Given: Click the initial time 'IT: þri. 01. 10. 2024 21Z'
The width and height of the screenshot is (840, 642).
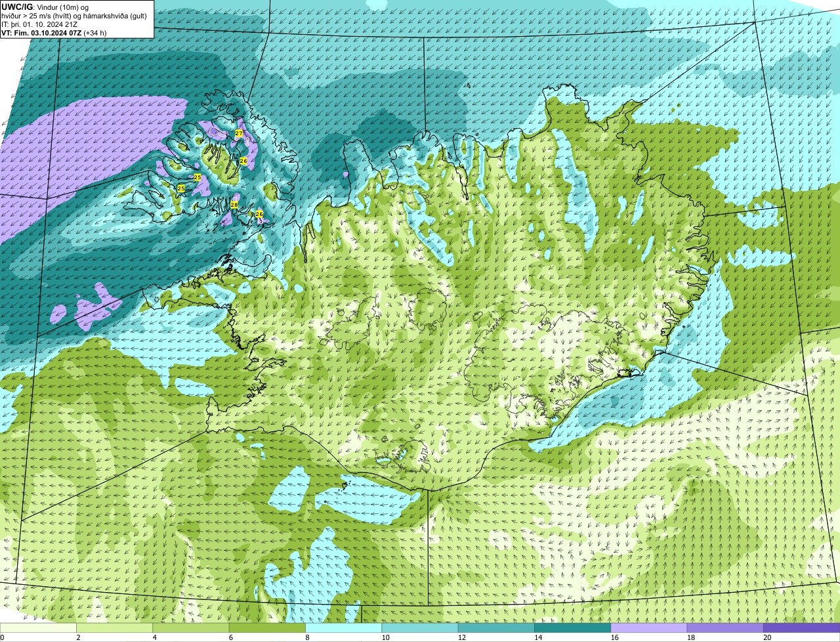Looking at the screenshot, I should [39, 24].
